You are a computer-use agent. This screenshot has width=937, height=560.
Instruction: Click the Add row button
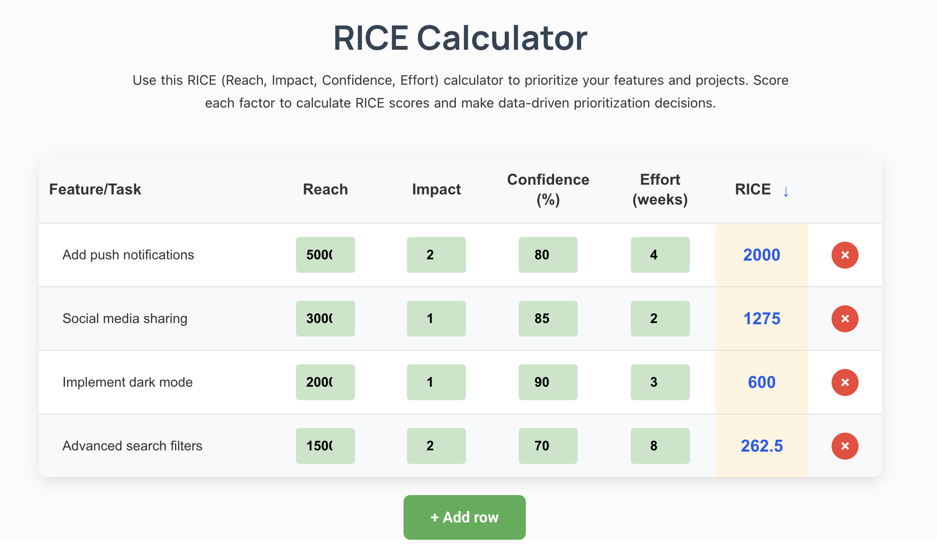click(x=464, y=517)
